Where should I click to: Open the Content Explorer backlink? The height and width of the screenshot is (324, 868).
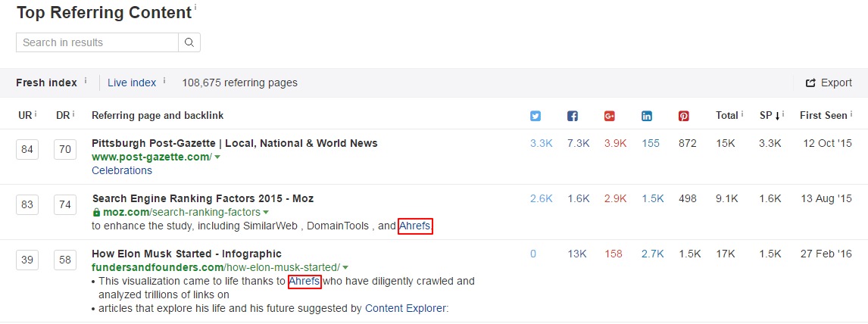[x=405, y=309]
